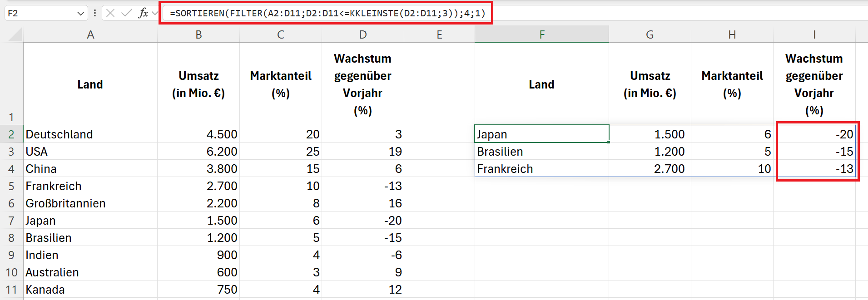Viewport: 868px width, 300px height.
Task: Select column G header
Action: (650, 34)
